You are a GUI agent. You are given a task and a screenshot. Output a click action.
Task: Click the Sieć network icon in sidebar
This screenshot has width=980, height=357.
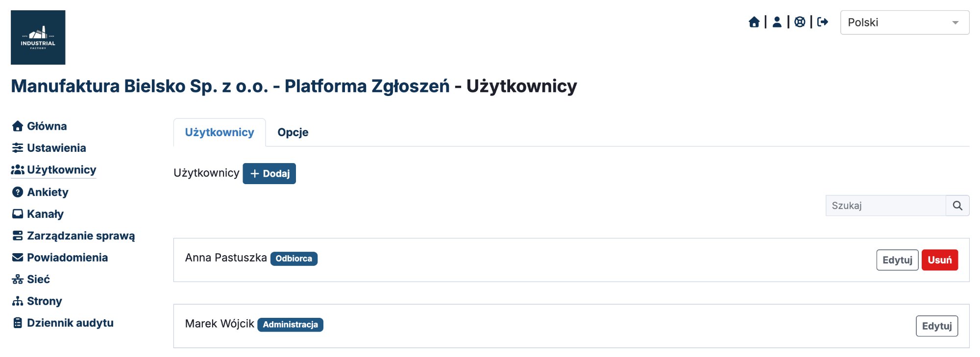[17, 279]
